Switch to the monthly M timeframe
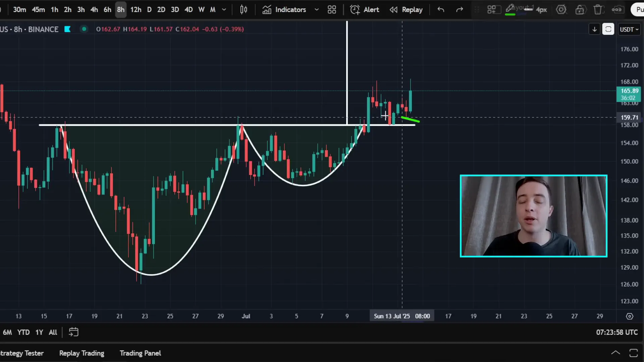 pos(213,10)
